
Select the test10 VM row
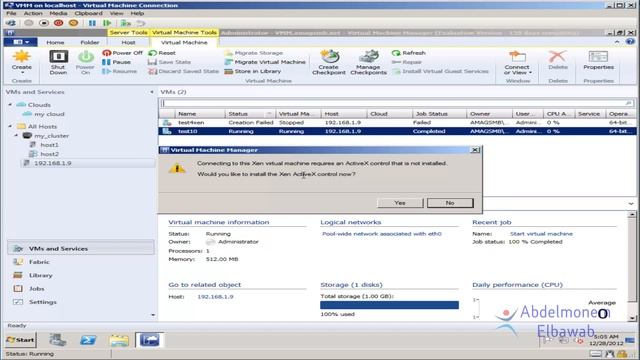pos(397,131)
